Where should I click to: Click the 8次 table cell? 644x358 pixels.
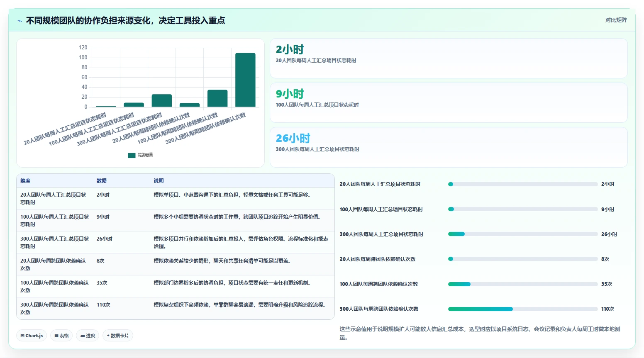[x=100, y=261]
